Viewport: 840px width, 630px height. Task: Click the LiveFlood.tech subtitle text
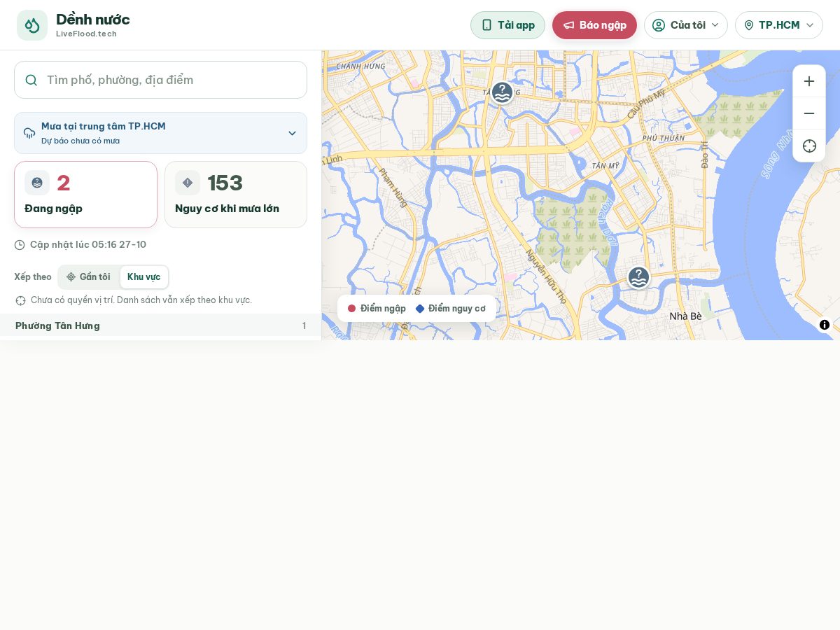pos(86,34)
